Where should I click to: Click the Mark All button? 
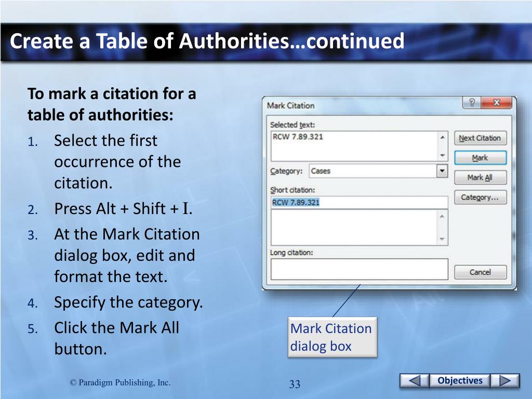coord(480,178)
